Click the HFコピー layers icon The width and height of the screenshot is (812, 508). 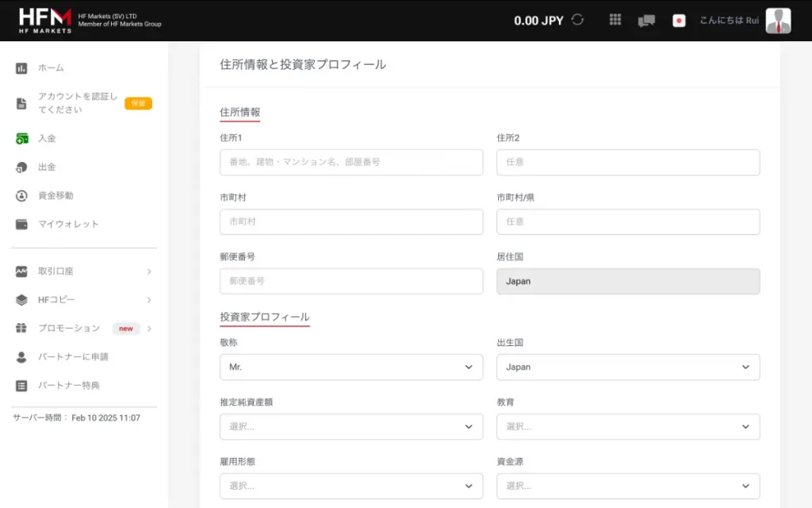pos(21,299)
